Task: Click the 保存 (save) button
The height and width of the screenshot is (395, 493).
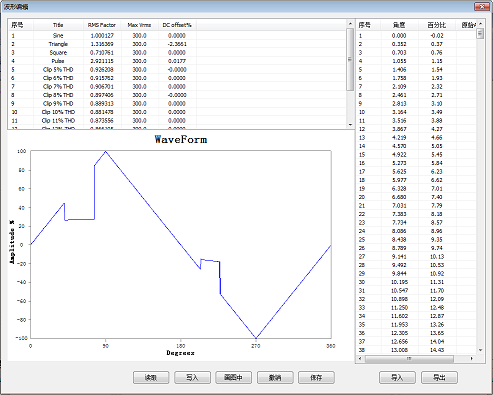Action: click(316, 377)
